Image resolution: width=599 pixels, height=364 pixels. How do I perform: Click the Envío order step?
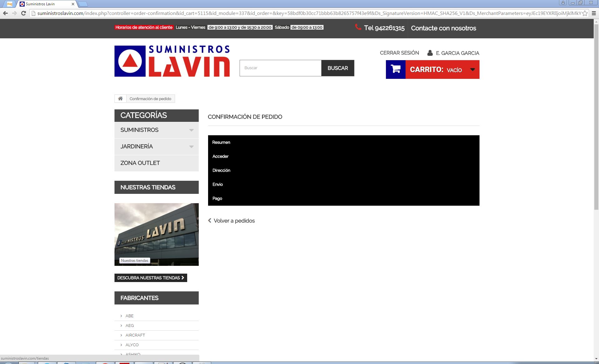[217, 184]
